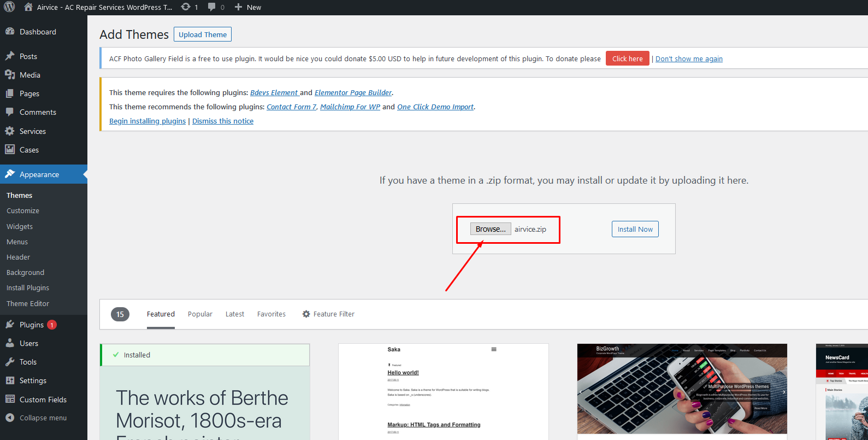Switch to the Featured tab

pos(161,314)
